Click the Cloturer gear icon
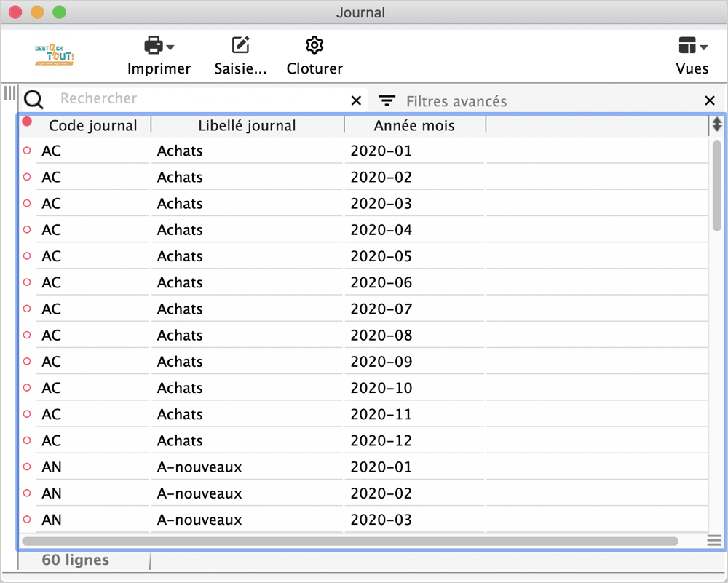 pos(314,45)
